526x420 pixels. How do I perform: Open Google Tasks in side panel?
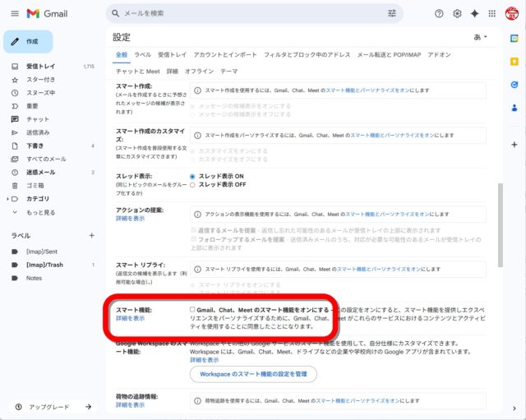coord(514,85)
